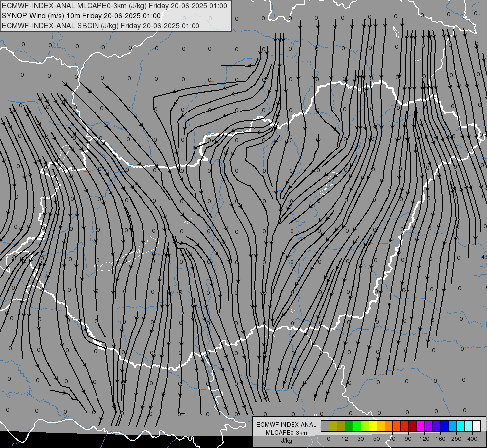Click the yellow-green swatch after 30
This screenshot has width=487, height=448.
pos(365,426)
